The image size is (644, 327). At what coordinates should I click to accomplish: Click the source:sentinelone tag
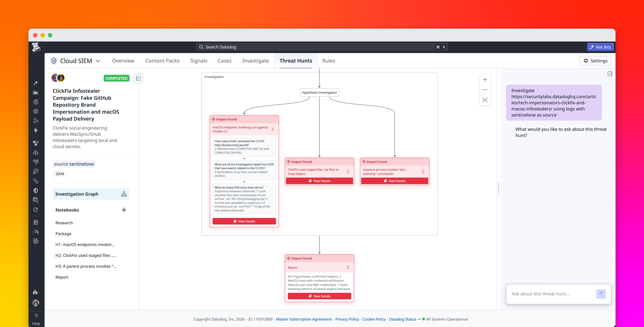point(74,164)
